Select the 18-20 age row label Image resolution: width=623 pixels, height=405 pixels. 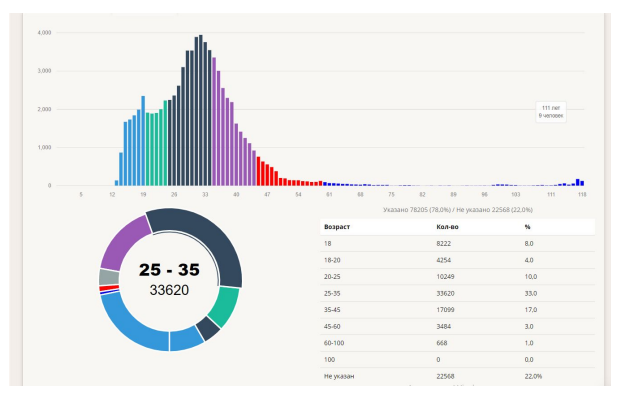pos(332,260)
